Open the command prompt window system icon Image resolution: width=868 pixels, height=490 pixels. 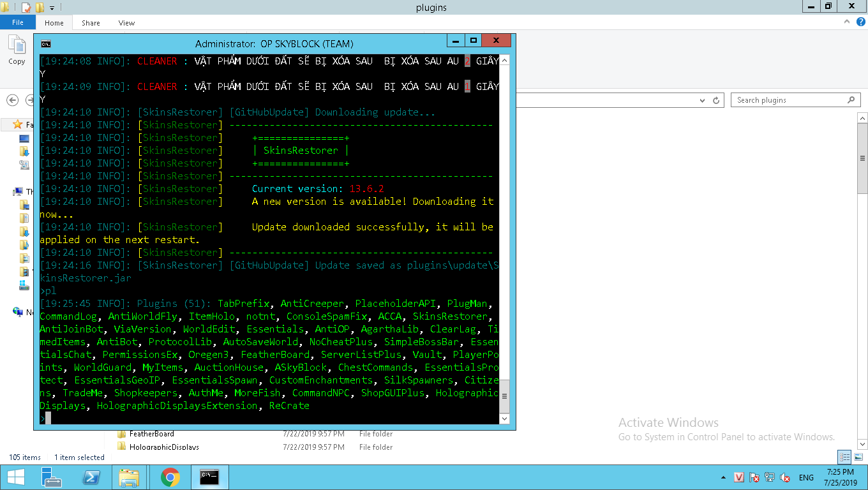46,43
